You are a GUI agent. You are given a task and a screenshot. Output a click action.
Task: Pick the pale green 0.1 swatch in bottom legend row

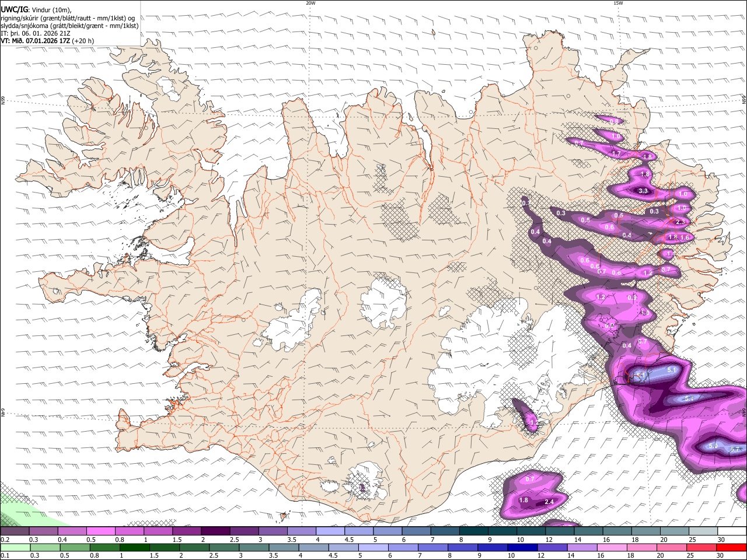click(15, 547)
